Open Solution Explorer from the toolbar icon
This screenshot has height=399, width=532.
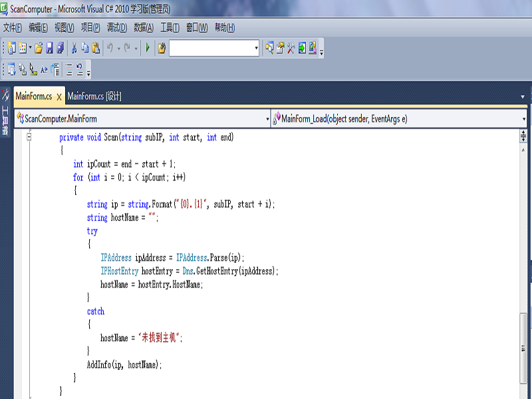[x=270, y=48]
